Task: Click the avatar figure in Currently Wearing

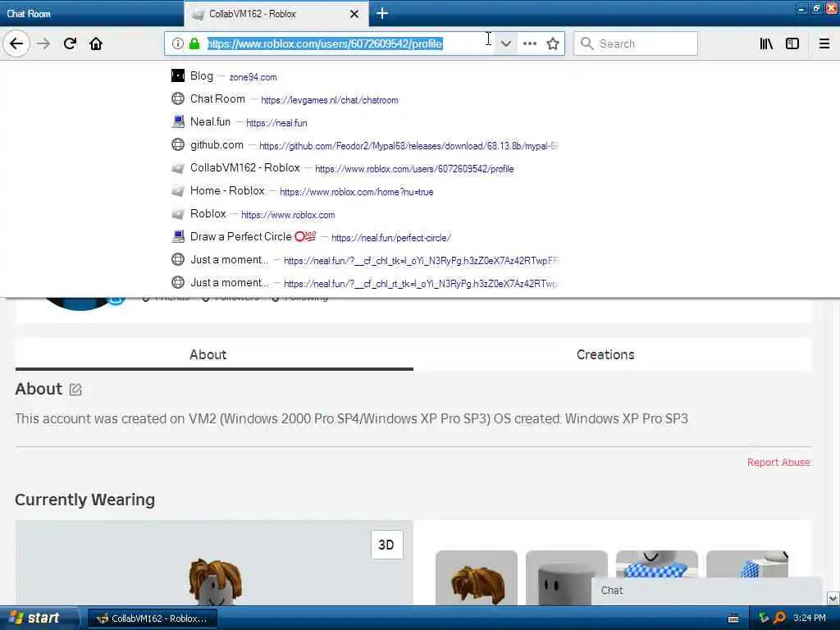Action: tap(215, 582)
